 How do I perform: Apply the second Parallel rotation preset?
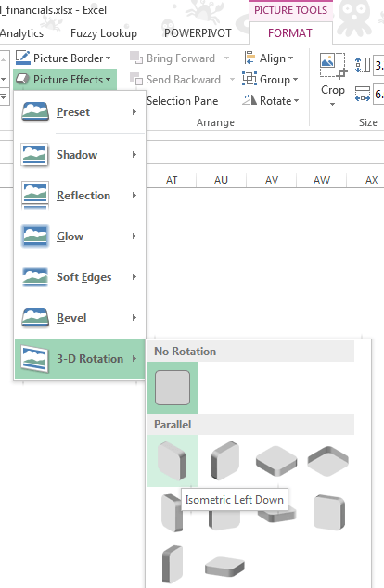(x=225, y=461)
